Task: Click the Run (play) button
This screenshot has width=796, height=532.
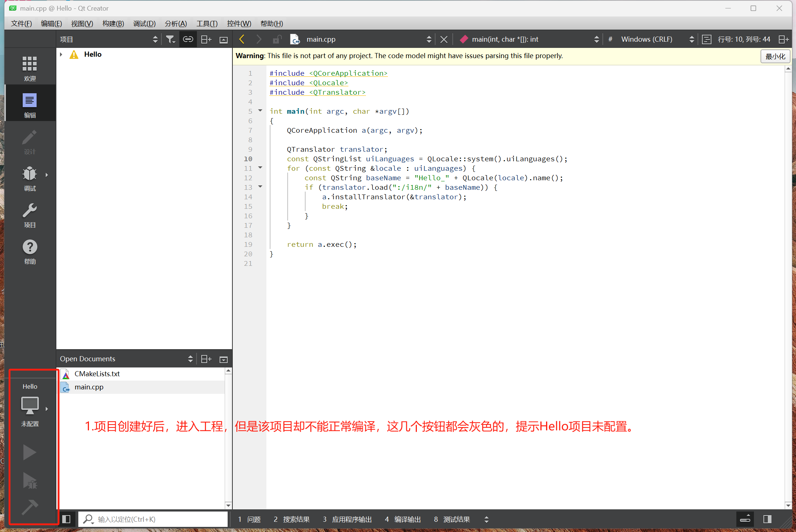Action: click(29, 452)
